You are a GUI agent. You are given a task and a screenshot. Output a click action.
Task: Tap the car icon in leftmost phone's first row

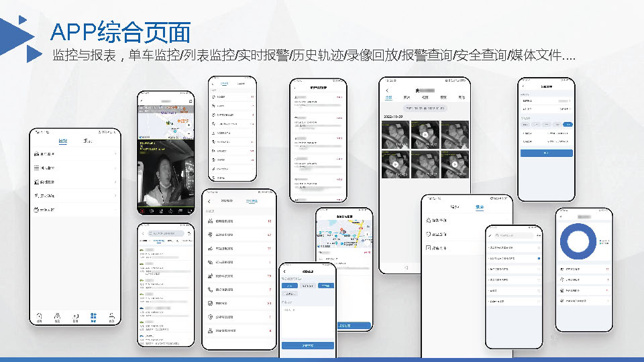point(36,154)
